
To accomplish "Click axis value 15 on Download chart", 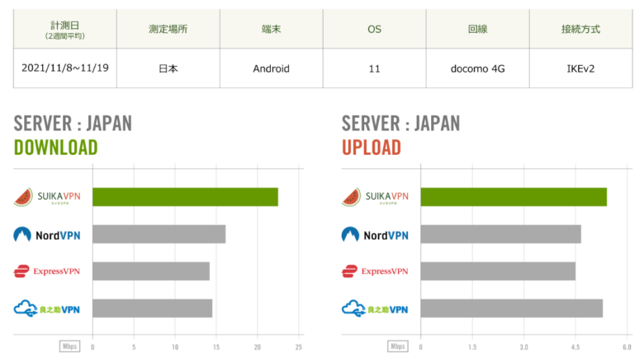I will click(x=216, y=347).
